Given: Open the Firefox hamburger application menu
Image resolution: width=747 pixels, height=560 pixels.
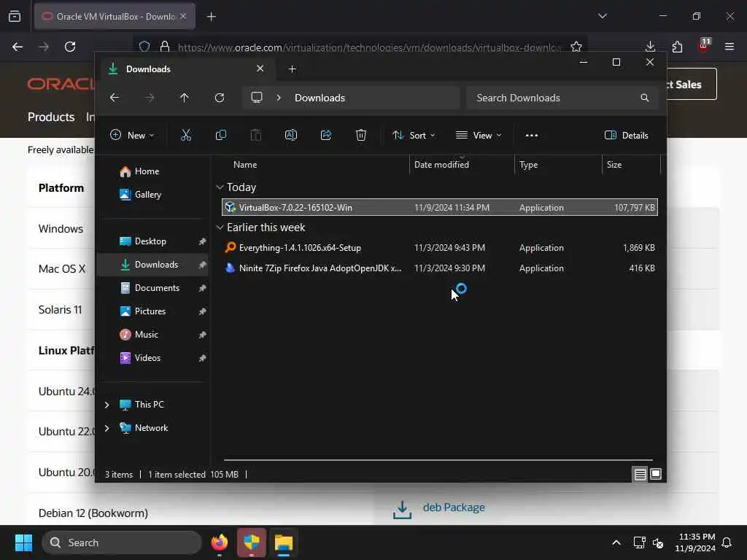Looking at the screenshot, I should tap(729, 47).
